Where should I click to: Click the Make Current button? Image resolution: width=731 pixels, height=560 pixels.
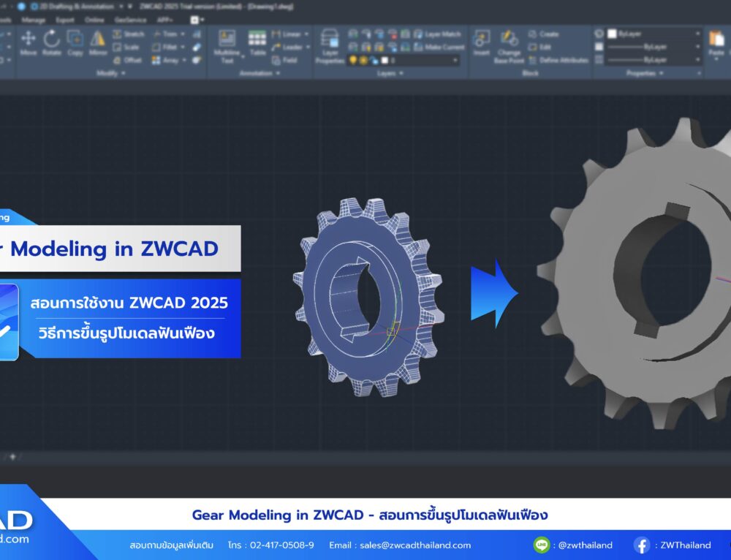tap(444, 47)
